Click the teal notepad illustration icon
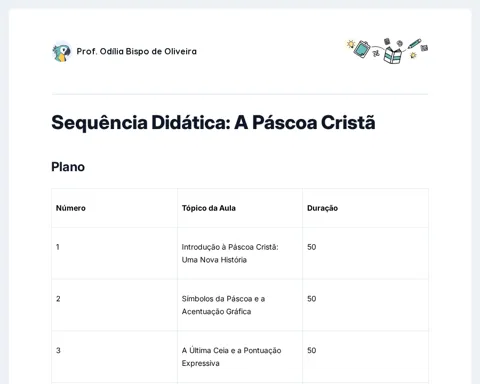Image resolution: width=480 pixels, height=384 pixels. coord(362,49)
